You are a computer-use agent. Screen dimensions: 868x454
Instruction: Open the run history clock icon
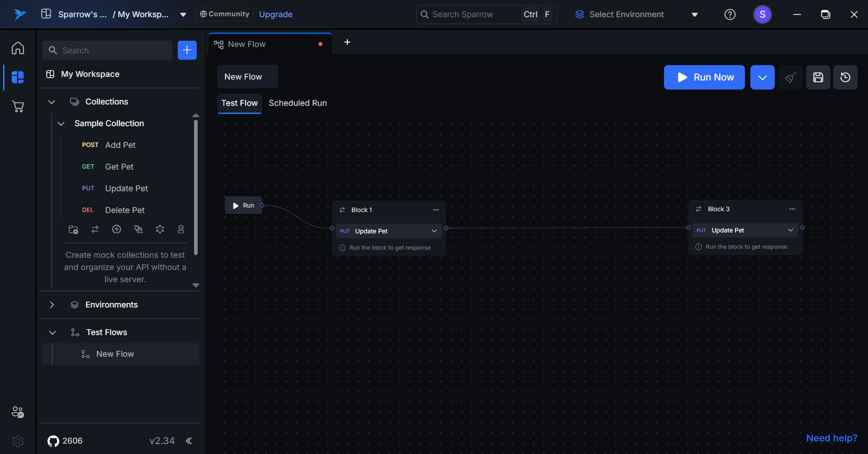[845, 77]
